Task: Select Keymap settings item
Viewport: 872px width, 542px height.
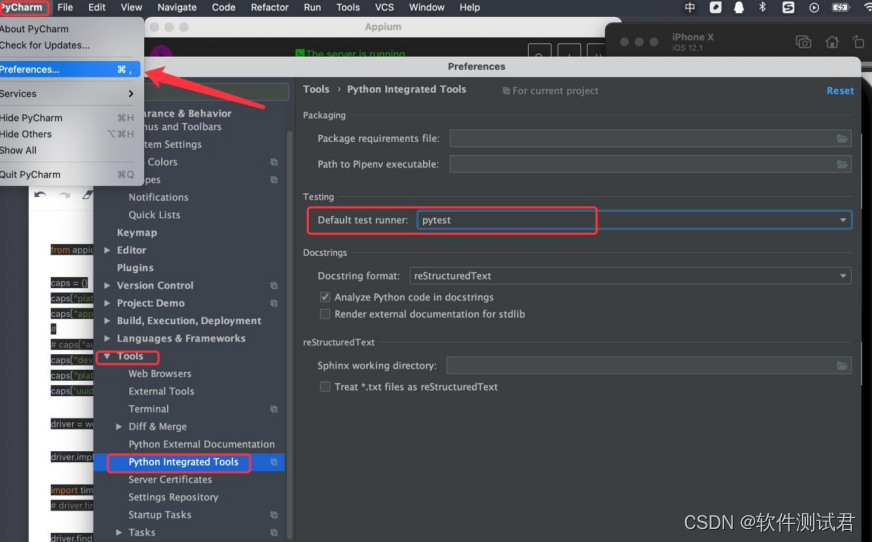Action: click(x=137, y=232)
